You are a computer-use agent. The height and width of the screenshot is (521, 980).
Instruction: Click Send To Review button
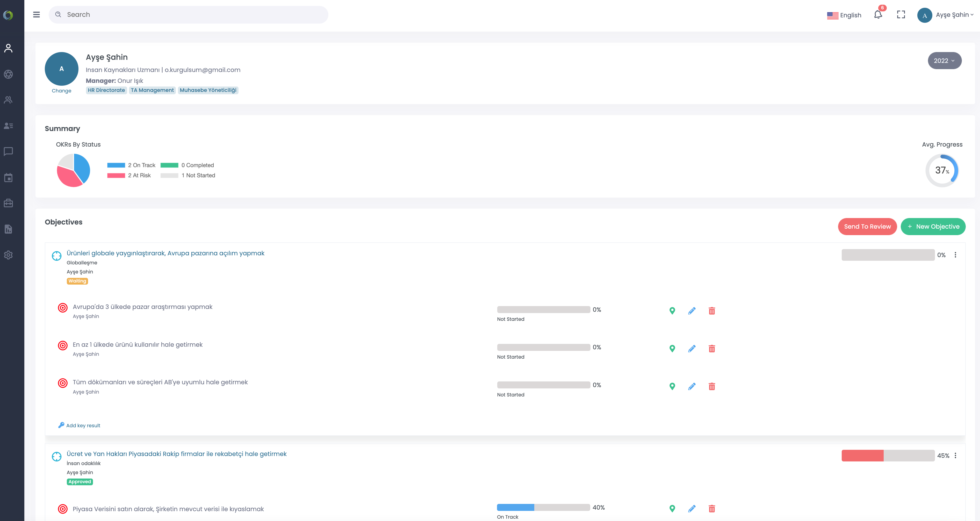867,226
